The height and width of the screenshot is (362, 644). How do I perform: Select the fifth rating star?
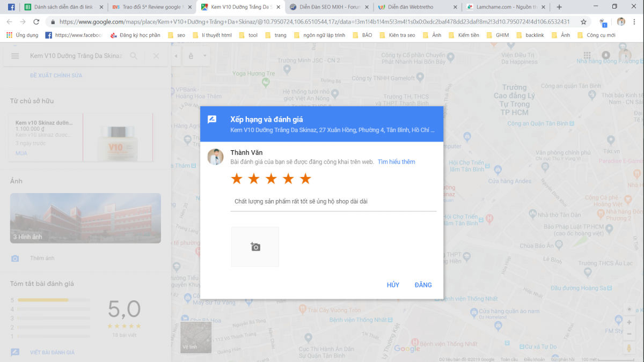tap(305, 179)
